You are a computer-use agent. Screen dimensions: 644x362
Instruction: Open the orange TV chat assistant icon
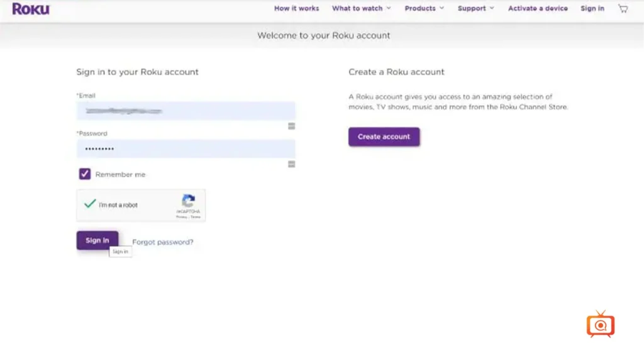click(601, 324)
